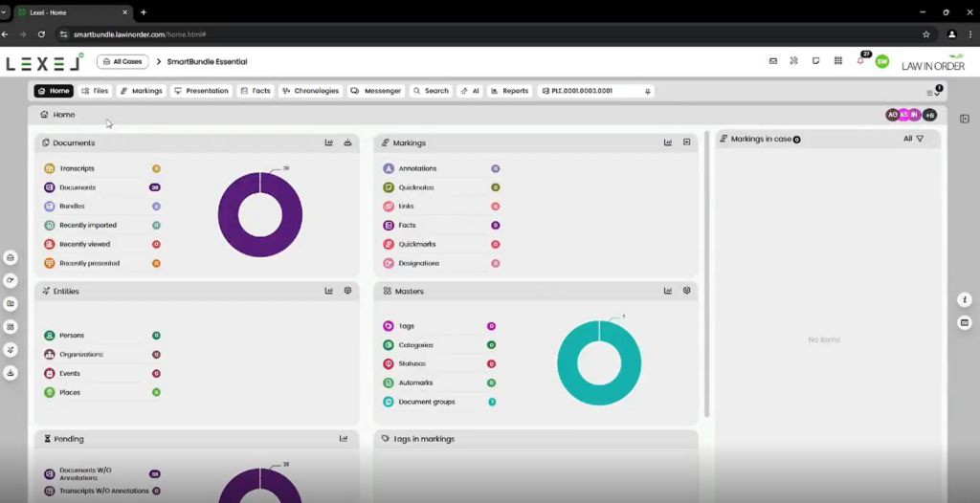Click the download icon in left sidebar
Image resolution: width=980 pixels, height=503 pixels.
(10, 373)
